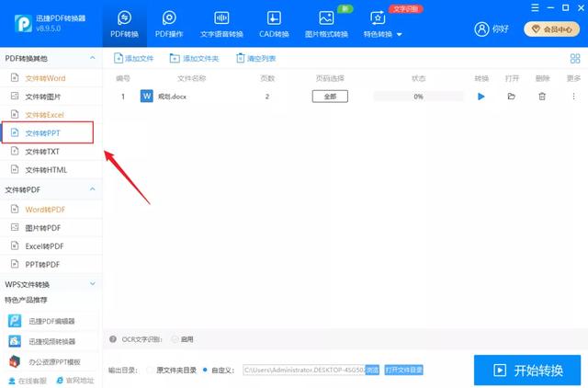Collapse the 文件转PDF section
This screenshot has height=388, width=588.
pyautogui.click(x=92, y=189)
